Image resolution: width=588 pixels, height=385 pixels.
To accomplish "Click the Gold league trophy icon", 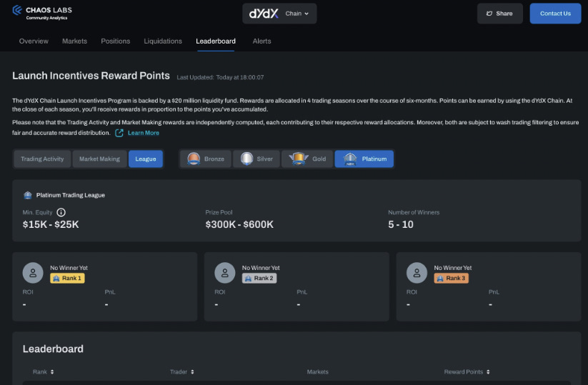I will click(x=299, y=159).
